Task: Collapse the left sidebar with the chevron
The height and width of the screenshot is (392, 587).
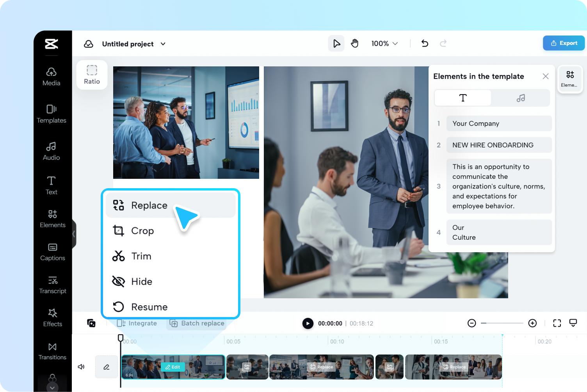Action: (73, 234)
